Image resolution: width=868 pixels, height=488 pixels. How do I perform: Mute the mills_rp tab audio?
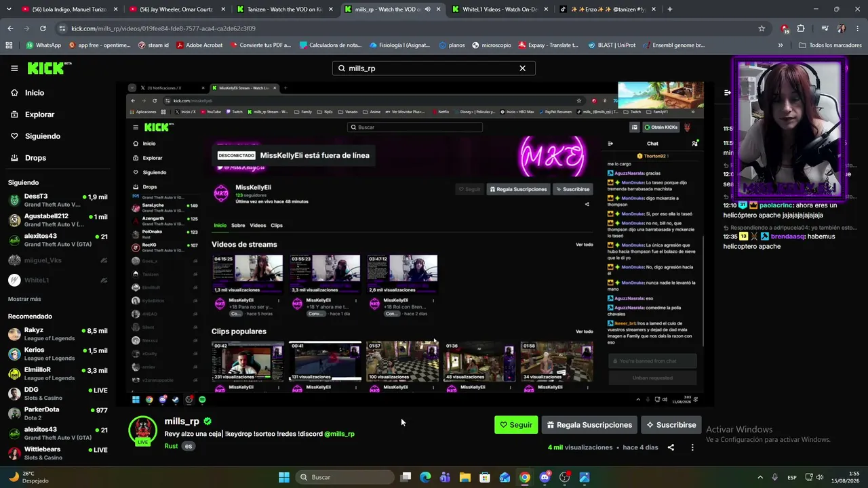[x=427, y=9]
